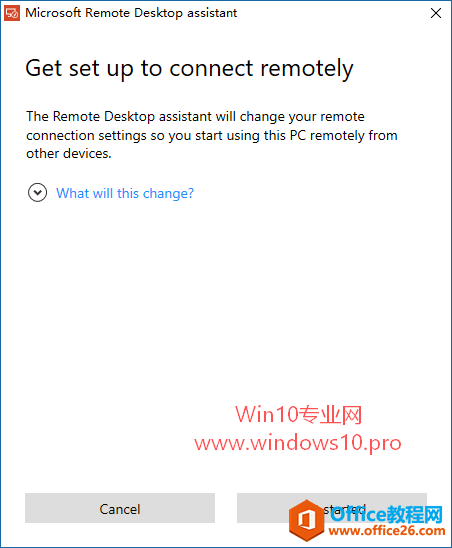Click the red Win10专业网 watermark text
452x548 pixels.
coord(298,415)
